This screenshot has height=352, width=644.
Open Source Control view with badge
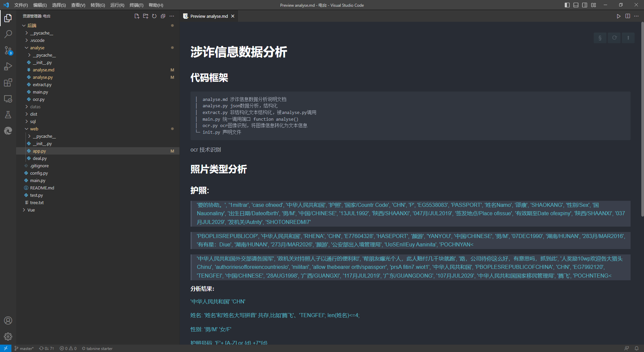coord(8,50)
